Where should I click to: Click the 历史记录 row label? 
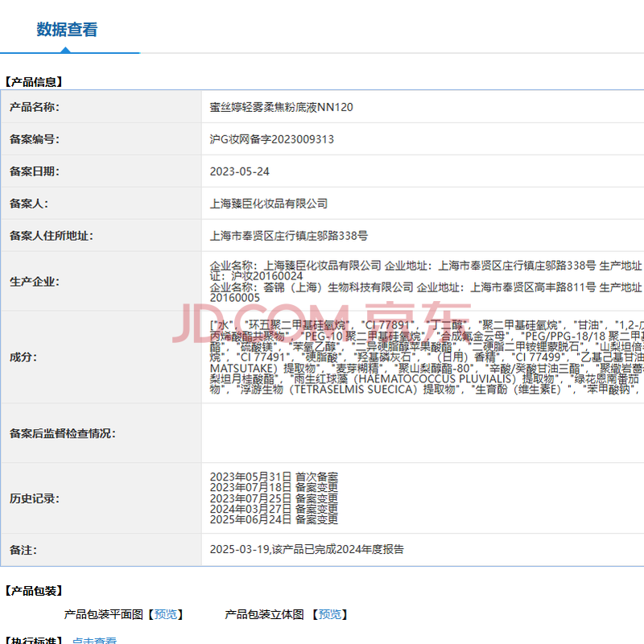(34, 498)
